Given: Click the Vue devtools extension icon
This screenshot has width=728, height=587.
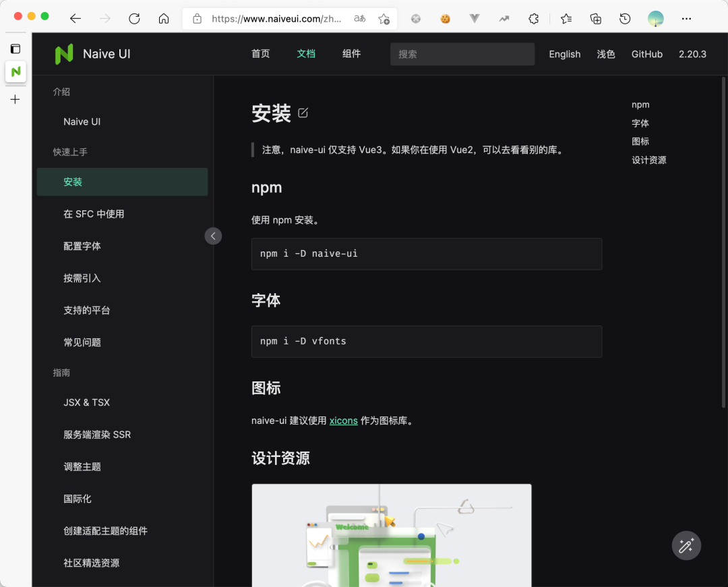Looking at the screenshot, I should click(x=474, y=18).
